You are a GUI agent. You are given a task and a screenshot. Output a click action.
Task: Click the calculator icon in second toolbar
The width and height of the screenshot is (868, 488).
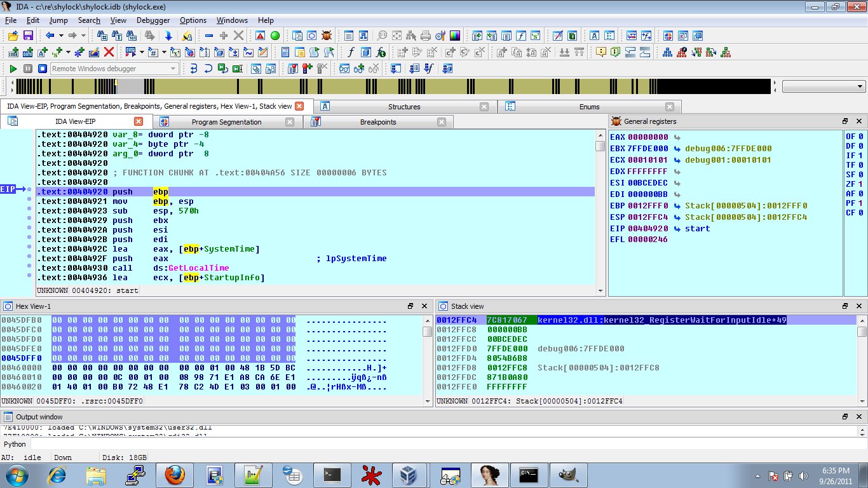pos(285,52)
